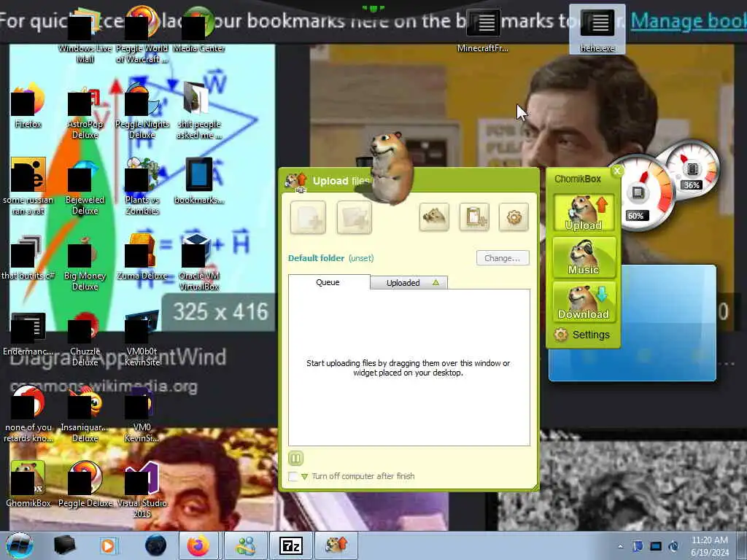The width and height of the screenshot is (747, 560).
Task: Open the ChomikBox Music button
Action: click(x=584, y=257)
